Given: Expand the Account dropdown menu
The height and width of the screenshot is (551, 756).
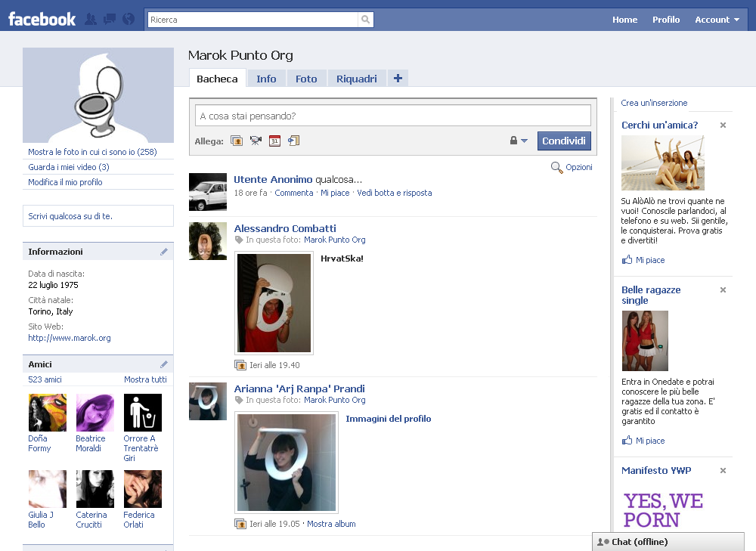Looking at the screenshot, I should click(x=717, y=20).
